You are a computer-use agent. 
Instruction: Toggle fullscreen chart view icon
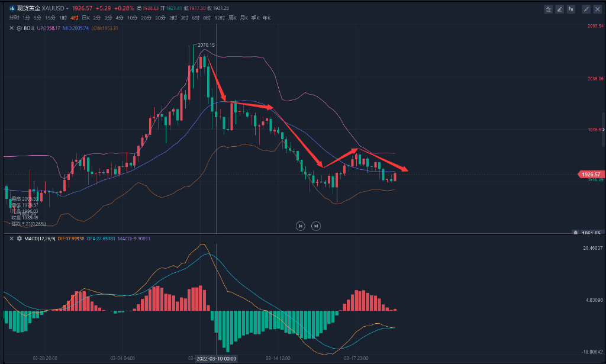click(586, 9)
